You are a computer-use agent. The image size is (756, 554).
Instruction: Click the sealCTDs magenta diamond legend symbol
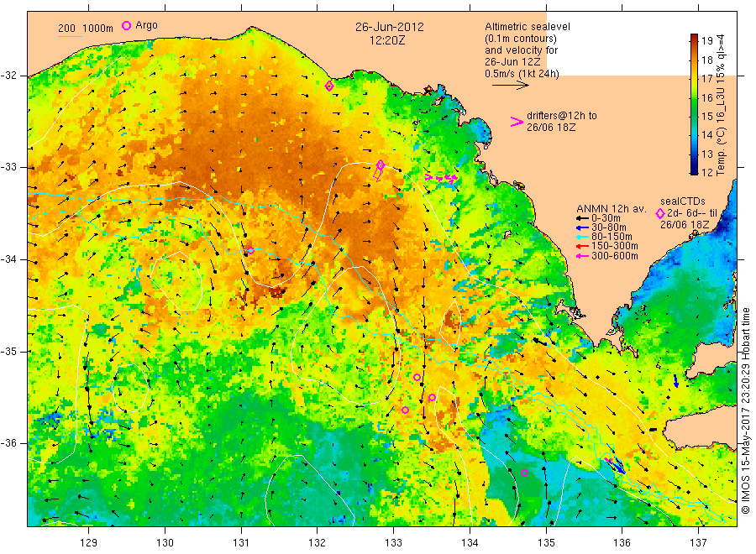tap(660, 213)
